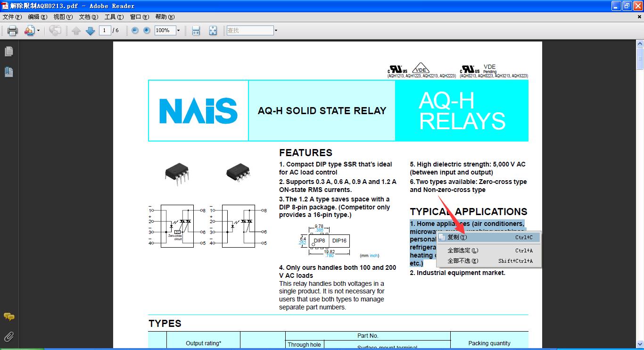Click the zoom out minus icon

point(135,30)
